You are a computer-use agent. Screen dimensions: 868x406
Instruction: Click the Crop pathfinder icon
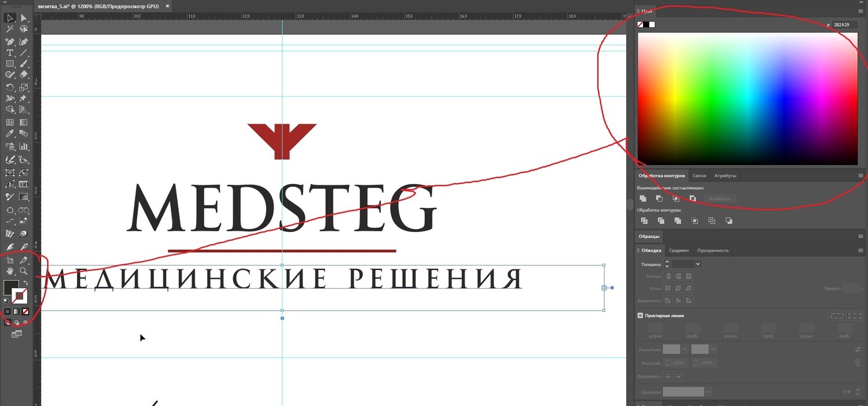tap(695, 221)
